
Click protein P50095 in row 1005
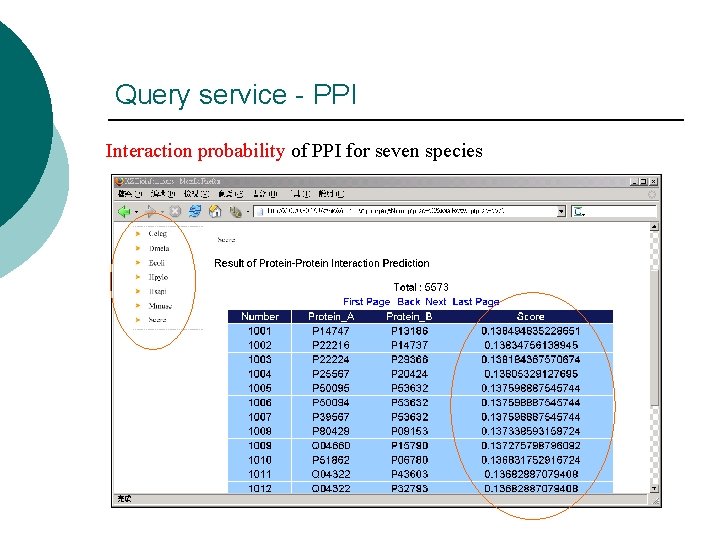[x=331, y=388]
